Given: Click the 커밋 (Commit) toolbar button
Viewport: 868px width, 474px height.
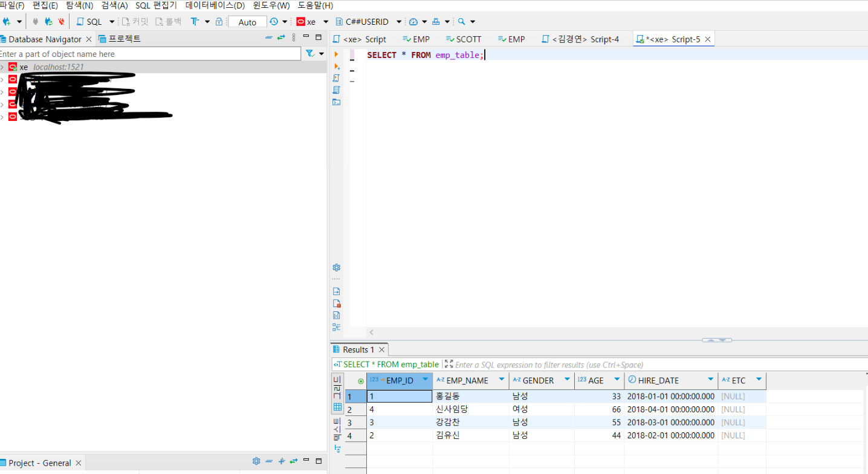Looking at the screenshot, I should coord(135,22).
